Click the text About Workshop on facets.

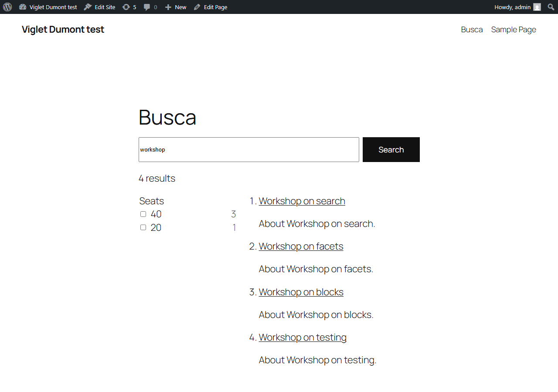316,269
